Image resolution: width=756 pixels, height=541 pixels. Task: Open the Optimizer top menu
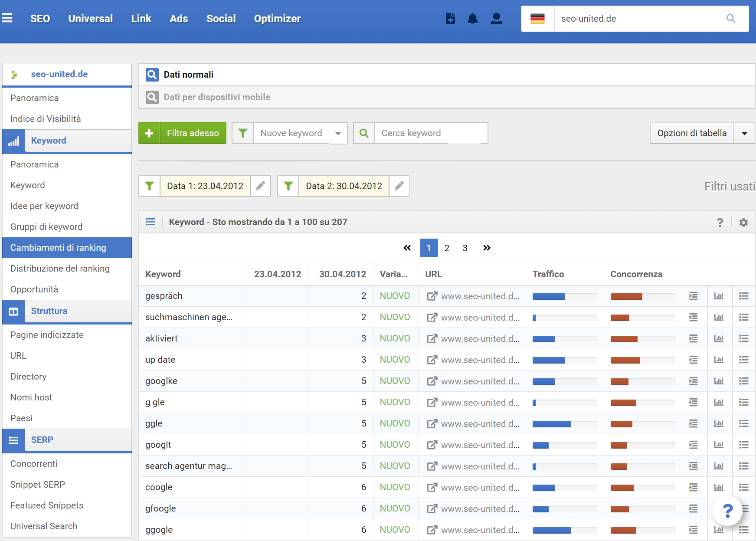point(278,19)
